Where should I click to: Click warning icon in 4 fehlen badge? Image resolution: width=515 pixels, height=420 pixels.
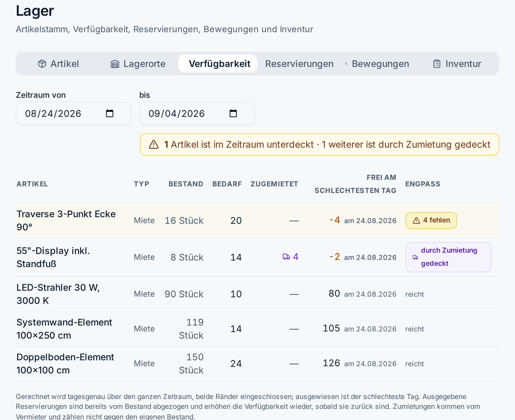pos(416,220)
